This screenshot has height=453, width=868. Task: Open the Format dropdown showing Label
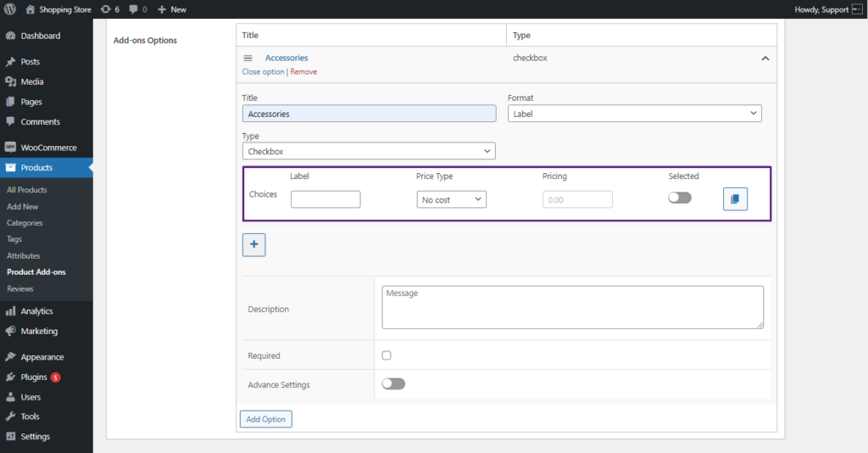click(634, 114)
